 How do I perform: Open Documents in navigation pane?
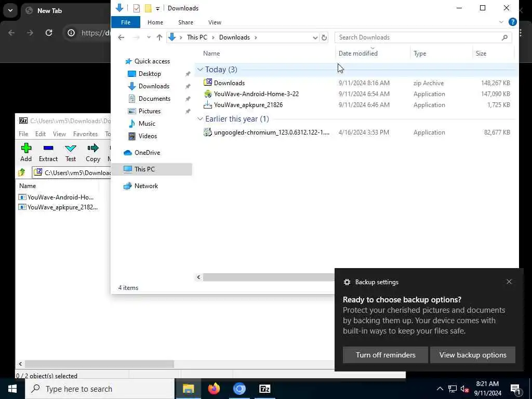[154, 99]
